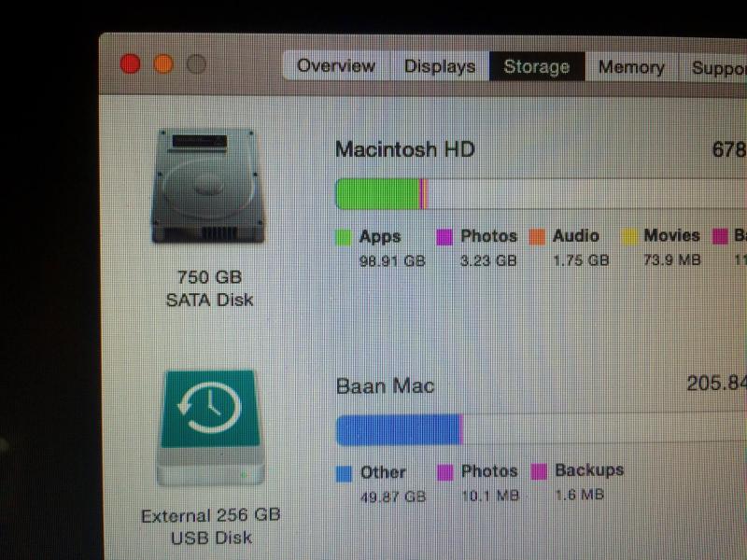Click the Movies 73.9 MB value
The image size is (747, 560).
point(672,259)
